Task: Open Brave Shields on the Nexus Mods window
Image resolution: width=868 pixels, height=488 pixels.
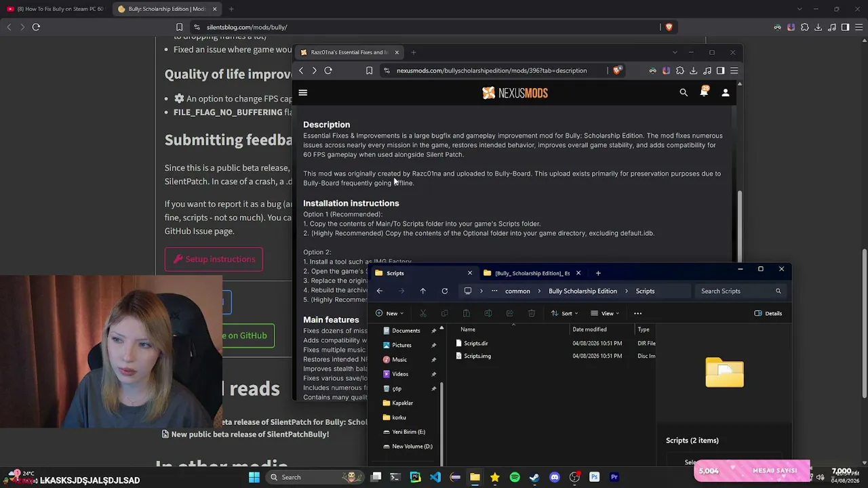Action: [616, 70]
